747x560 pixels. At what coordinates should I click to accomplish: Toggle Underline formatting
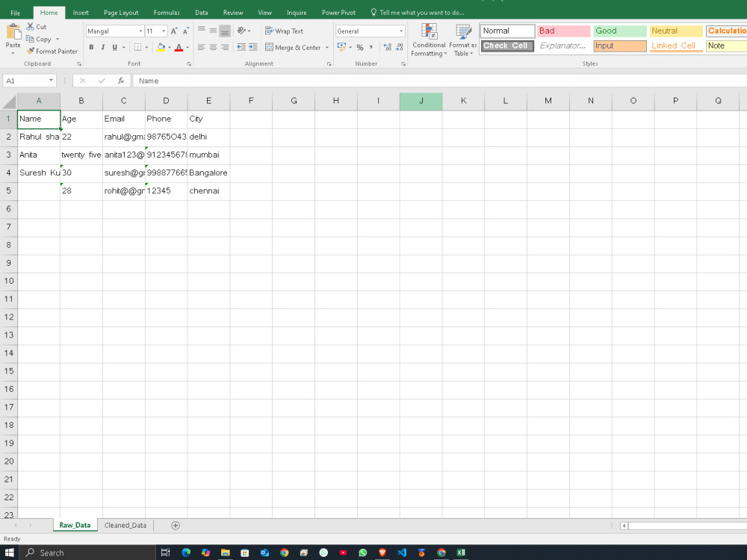[x=115, y=47]
